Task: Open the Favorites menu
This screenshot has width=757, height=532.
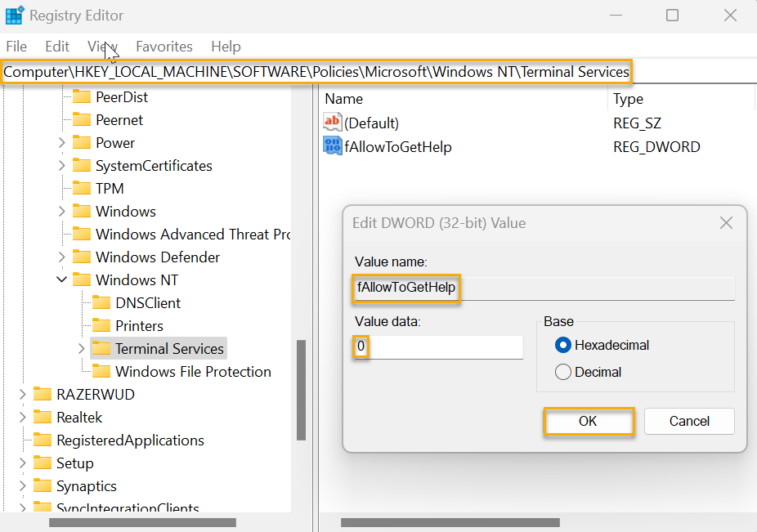Action: [163, 47]
